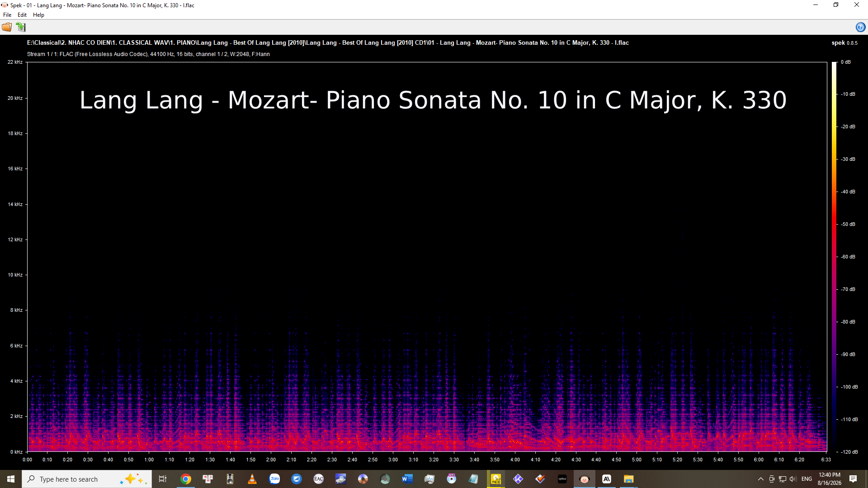Open the CUE disc tool on taskbar

[x=452, y=479]
